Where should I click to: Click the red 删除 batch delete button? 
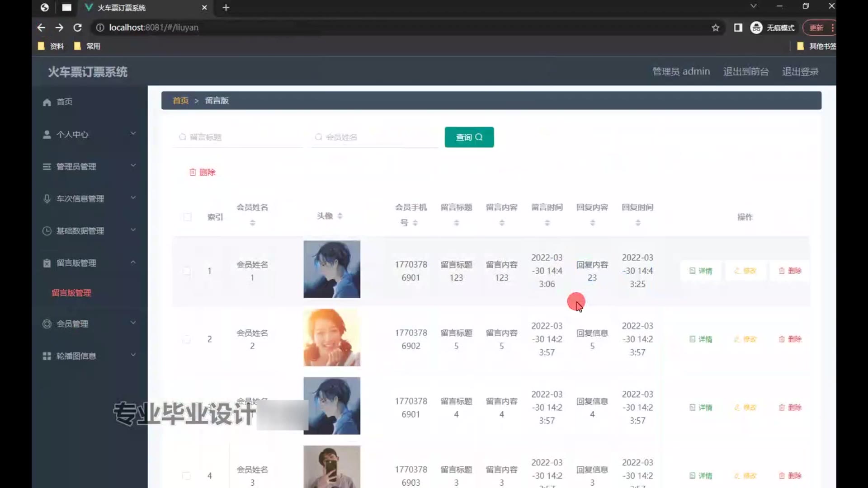203,172
